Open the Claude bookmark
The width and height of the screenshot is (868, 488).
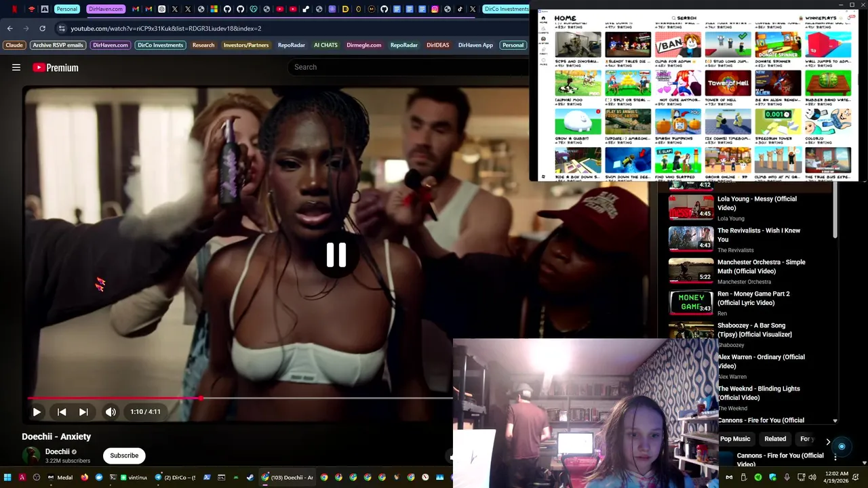point(14,45)
